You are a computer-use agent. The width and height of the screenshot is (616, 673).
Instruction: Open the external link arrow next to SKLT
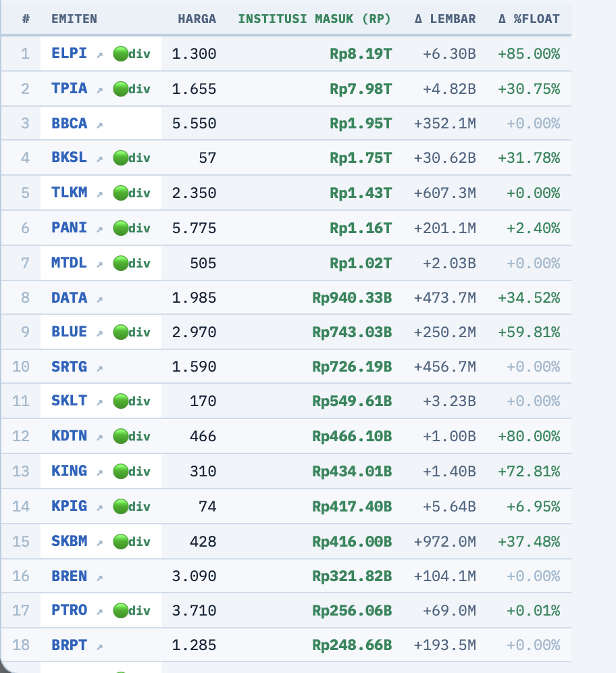(99, 403)
